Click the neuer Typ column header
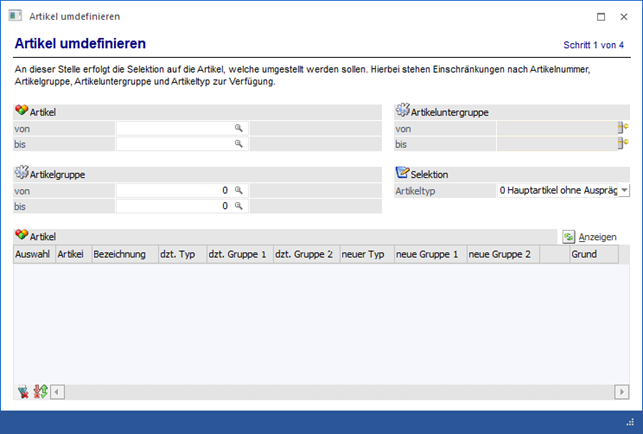This screenshot has height=434, width=643. (x=366, y=255)
